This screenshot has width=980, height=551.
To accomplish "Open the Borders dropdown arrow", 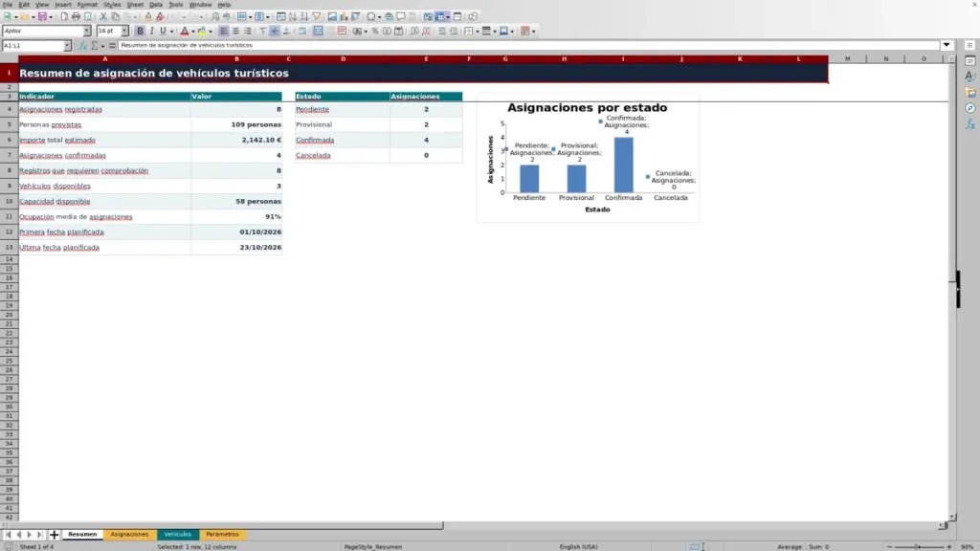I will (478, 32).
